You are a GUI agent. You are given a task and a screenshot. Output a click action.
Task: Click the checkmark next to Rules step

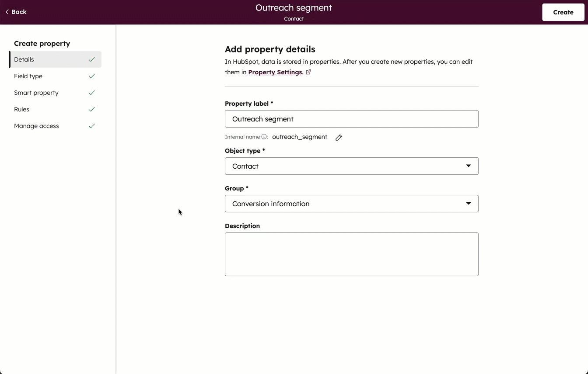[x=92, y=109]
